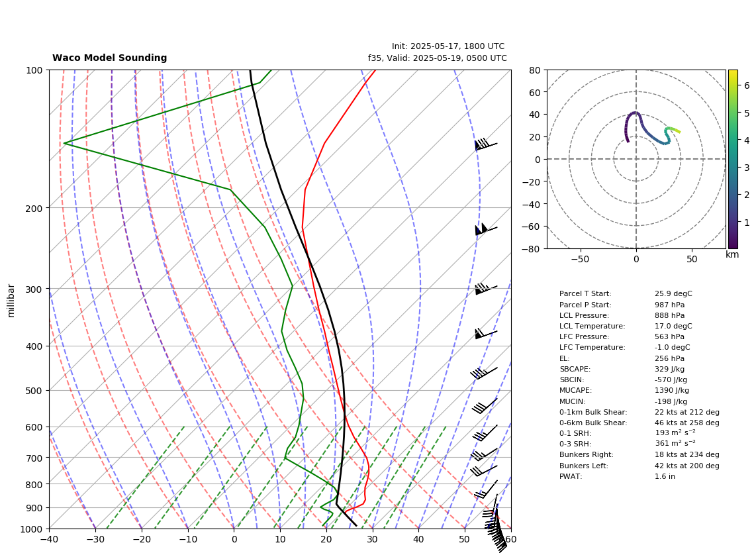
Task: Click the '0-6km Bulk Shear:' label
Action: (593, 423)
